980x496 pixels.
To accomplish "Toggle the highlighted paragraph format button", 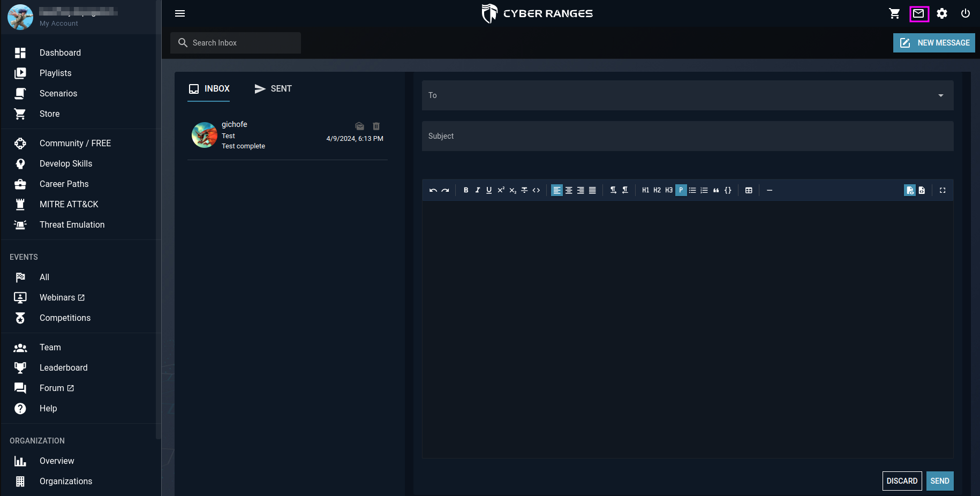I will tap(681, 190).
